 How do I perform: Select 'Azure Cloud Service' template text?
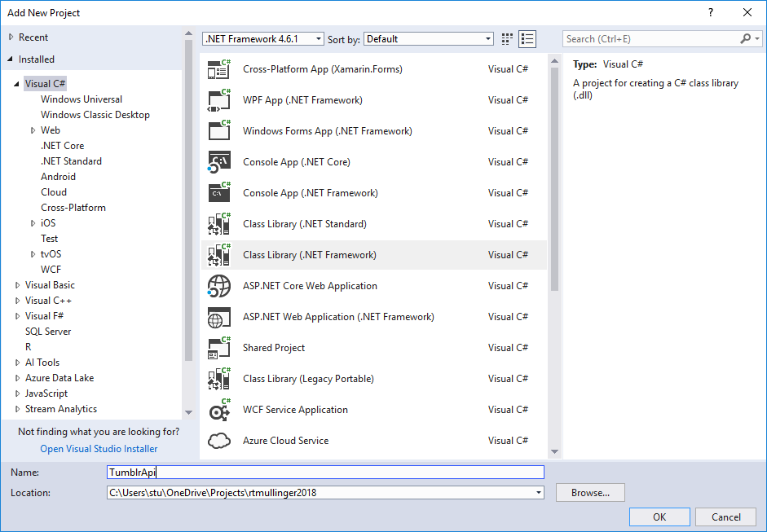(285, 441)
